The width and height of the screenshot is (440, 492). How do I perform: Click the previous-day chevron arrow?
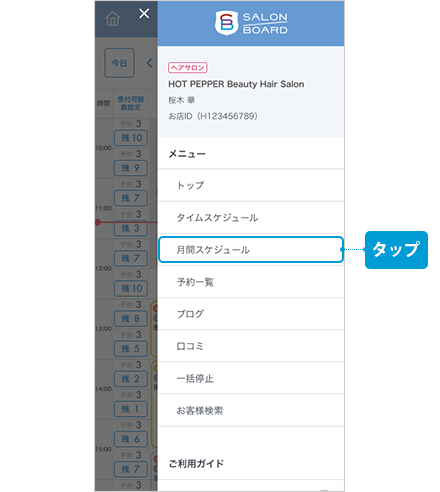[150, 63]
